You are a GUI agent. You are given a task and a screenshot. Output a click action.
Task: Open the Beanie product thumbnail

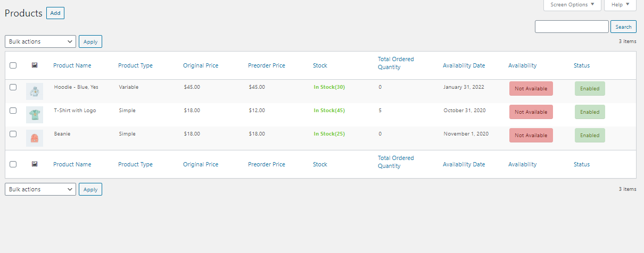click(35, 138)
